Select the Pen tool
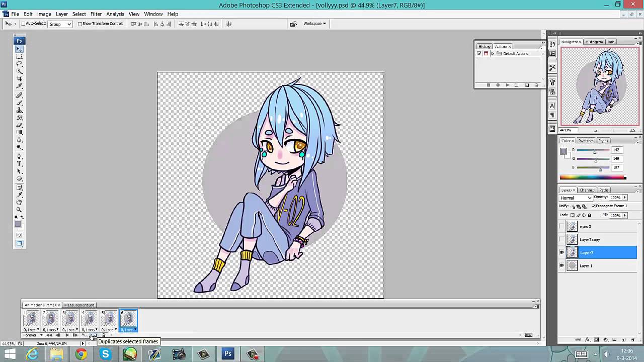The height and width of the screenshot is (362, 644). pyautogui.click(x=19, y=156)
